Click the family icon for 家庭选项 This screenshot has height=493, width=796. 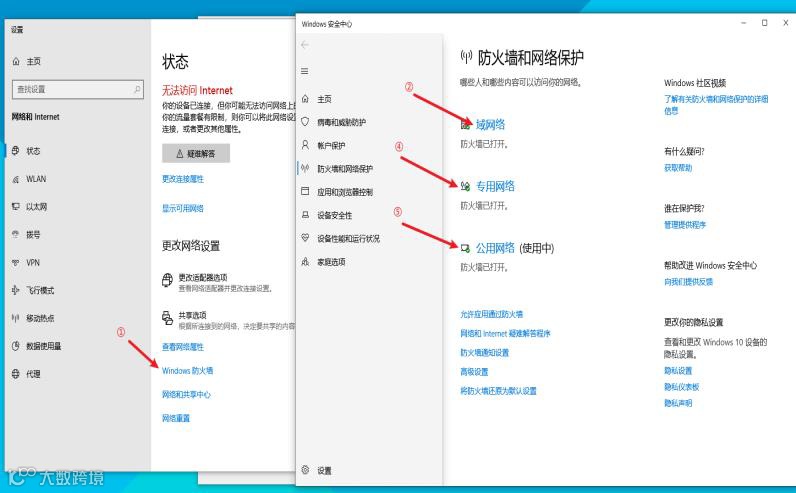point(305,261)
